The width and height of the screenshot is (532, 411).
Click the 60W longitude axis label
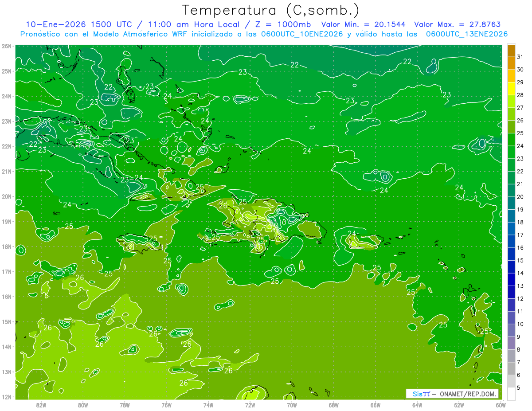501,404
